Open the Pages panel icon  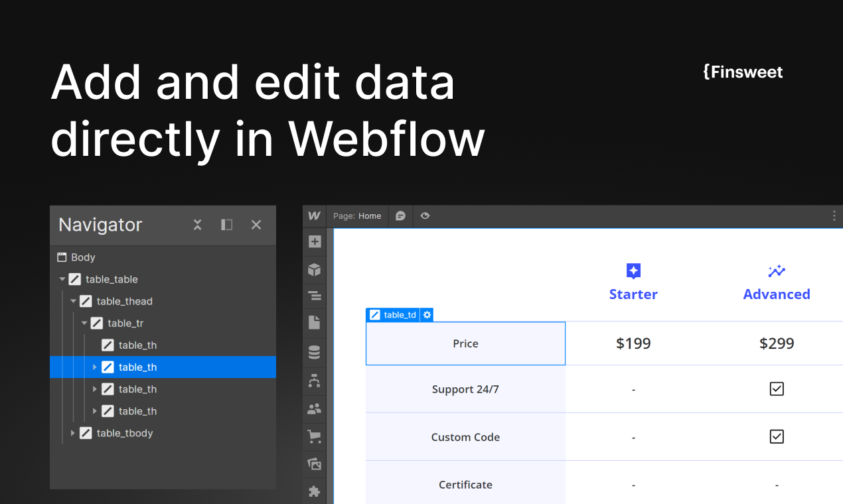point(315,323)
